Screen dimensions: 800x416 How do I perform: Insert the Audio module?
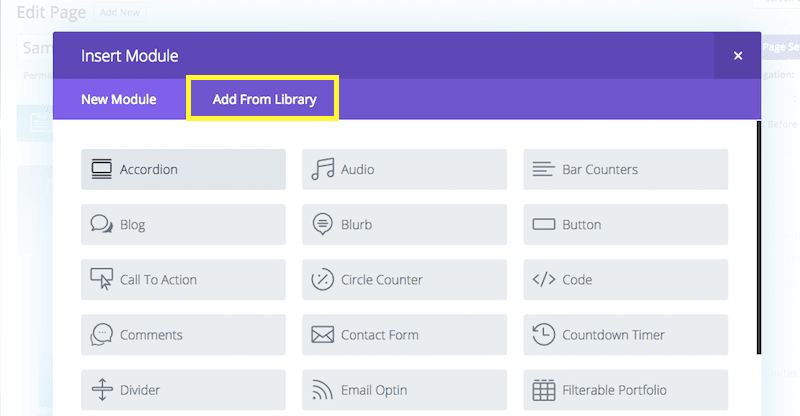click(x=405, y=169)
